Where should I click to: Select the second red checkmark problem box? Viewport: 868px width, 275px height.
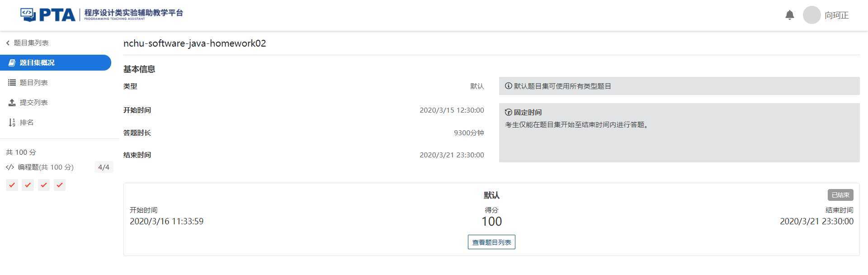[x=28, y=185]
